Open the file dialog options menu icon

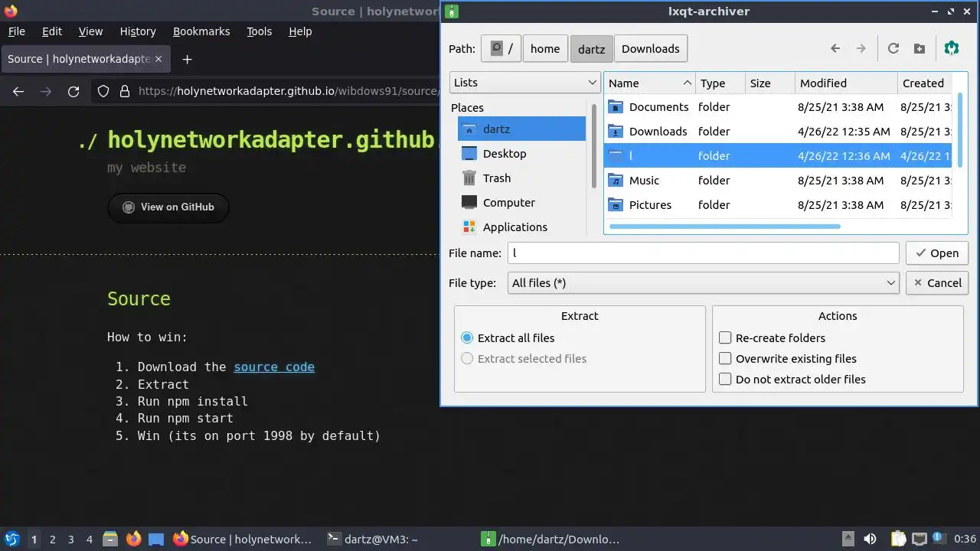tap(952, 48)
